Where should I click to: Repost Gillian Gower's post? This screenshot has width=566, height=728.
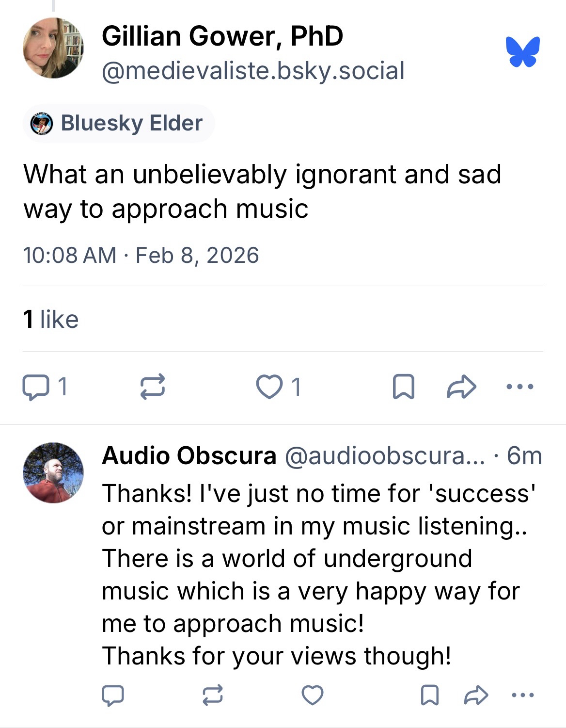click(x=153, y=388)
